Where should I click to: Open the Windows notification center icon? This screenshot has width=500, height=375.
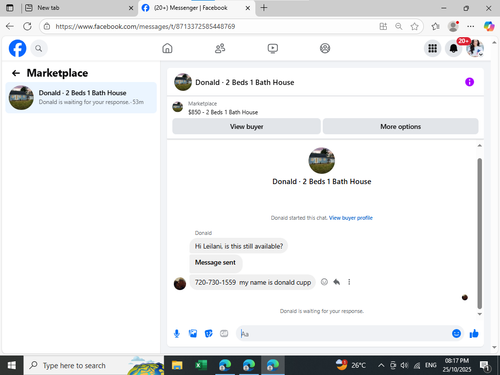(x=485, y=366)
